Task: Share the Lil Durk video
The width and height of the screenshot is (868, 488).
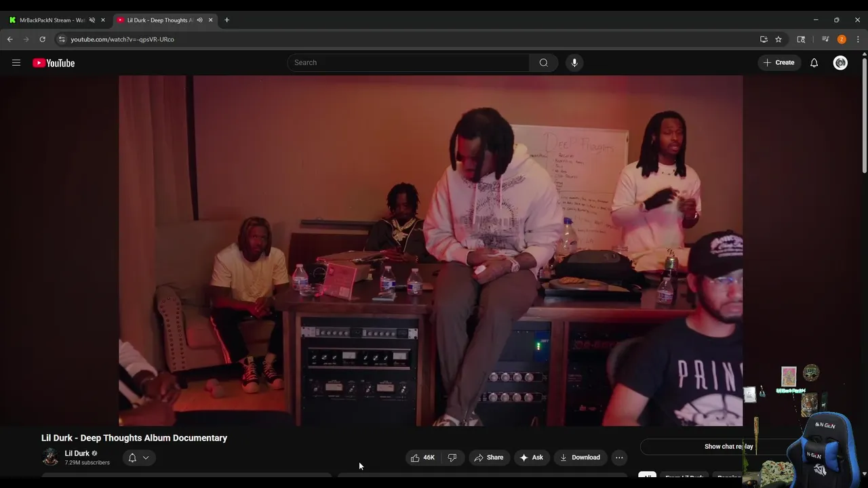Action: click(489, 457)
